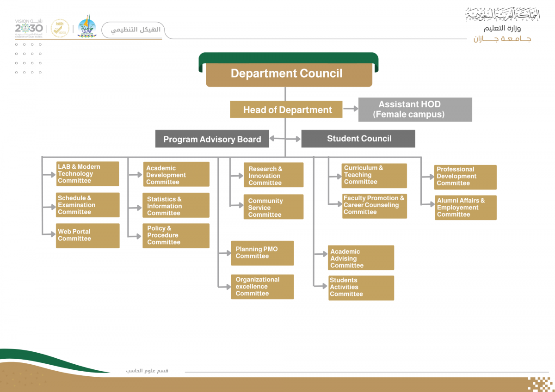Click the Vision 2030 logo
The image size is (555, 392).
click(x=29, y=28)
